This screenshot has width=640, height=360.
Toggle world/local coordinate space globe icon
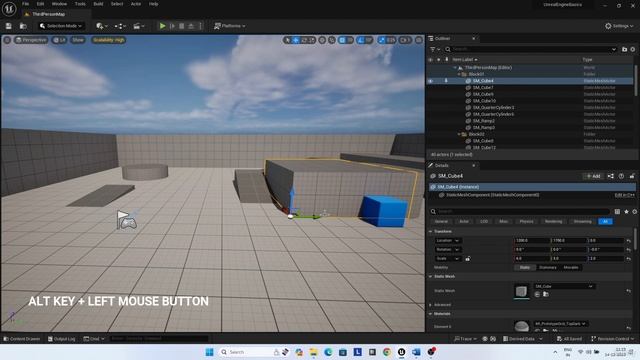(322, 40)
